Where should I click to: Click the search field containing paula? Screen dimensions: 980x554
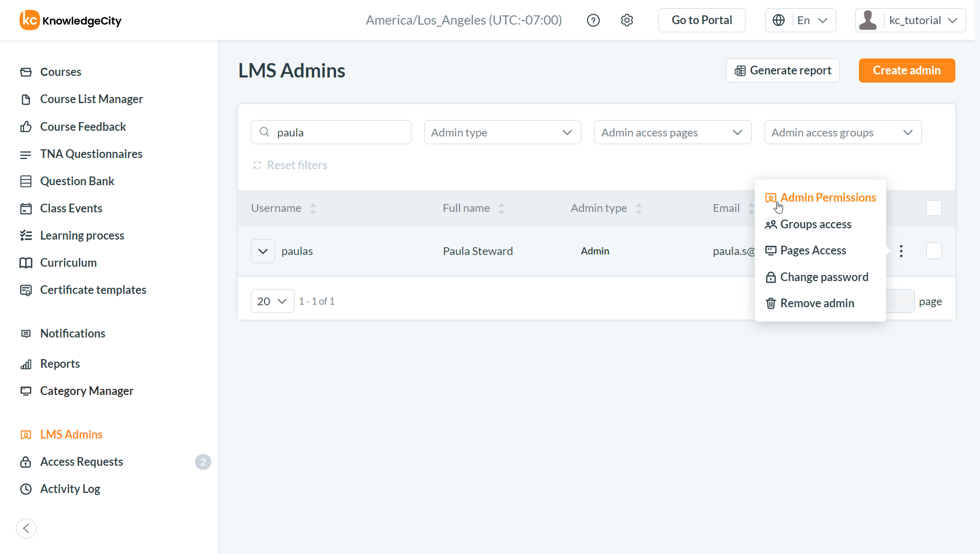pyautogui.click(x=339, y=132)
